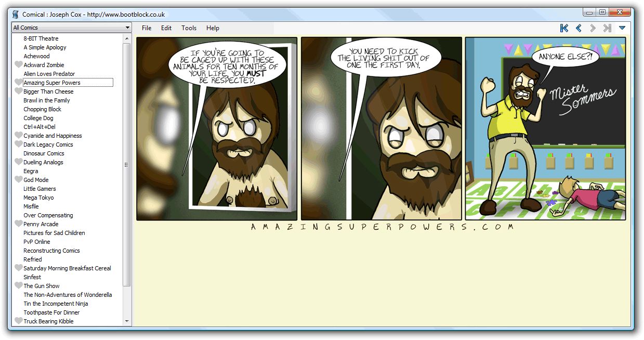Open the Help menu
Screen dimensions: 644x340
213,28
